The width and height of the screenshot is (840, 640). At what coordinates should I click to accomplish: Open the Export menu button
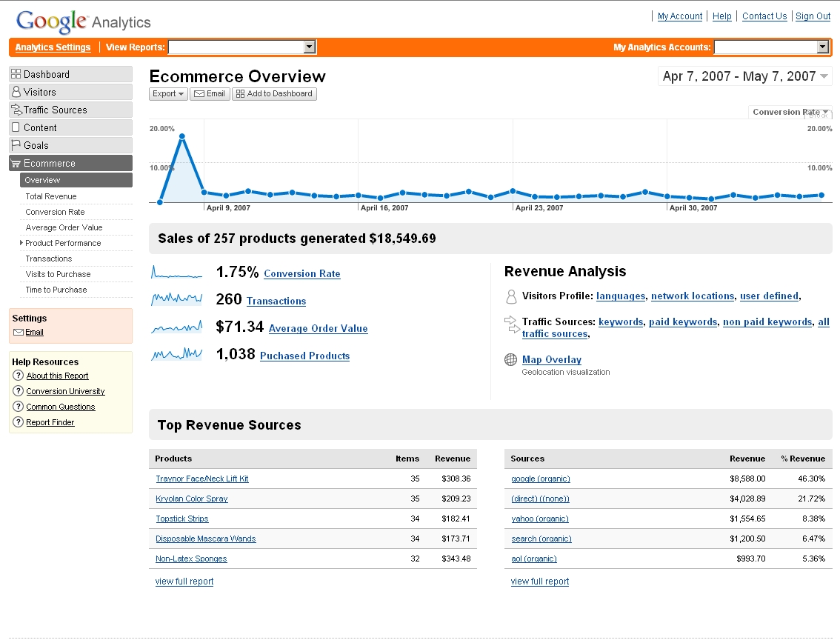coord(168,94)
